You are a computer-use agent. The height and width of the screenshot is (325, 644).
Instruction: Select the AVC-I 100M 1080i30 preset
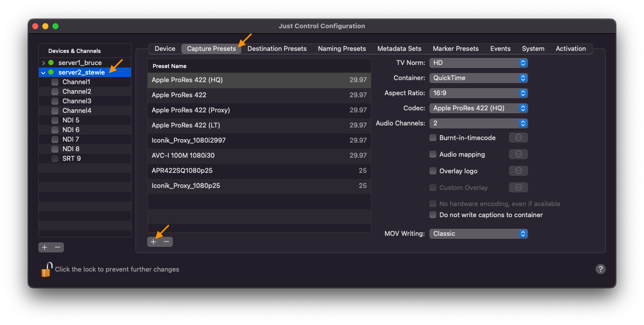point(259,156)
